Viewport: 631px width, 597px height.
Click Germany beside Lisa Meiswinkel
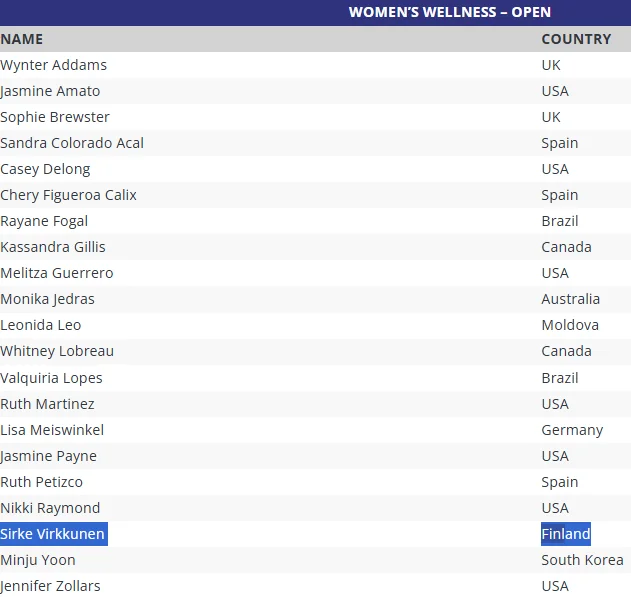(572, 430)
